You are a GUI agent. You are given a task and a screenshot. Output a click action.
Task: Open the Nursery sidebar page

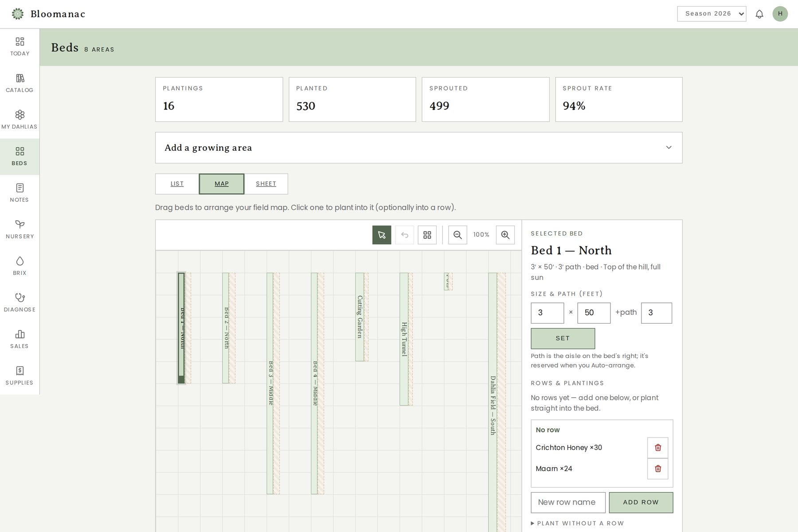pyautogui.click(x=20, y=230)
